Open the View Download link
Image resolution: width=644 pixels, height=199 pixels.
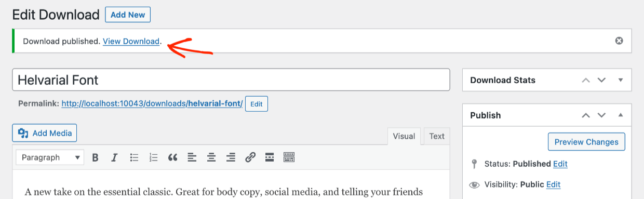pyautogui.click(x=131, y=41)
